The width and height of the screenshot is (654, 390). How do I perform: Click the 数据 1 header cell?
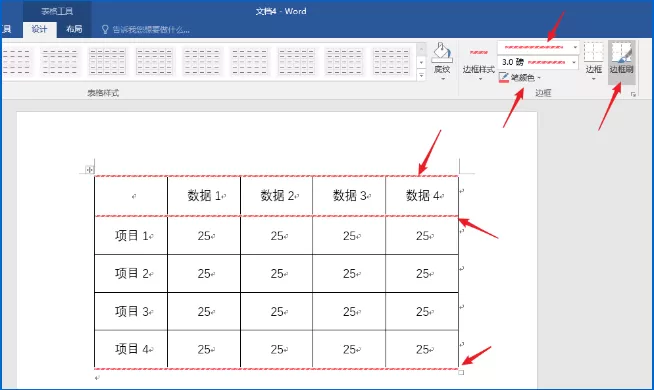(x=204, y=196)
